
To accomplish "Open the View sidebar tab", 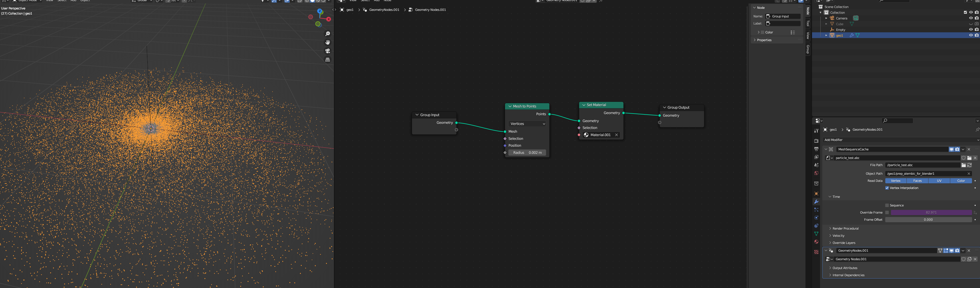I will 808,35.
